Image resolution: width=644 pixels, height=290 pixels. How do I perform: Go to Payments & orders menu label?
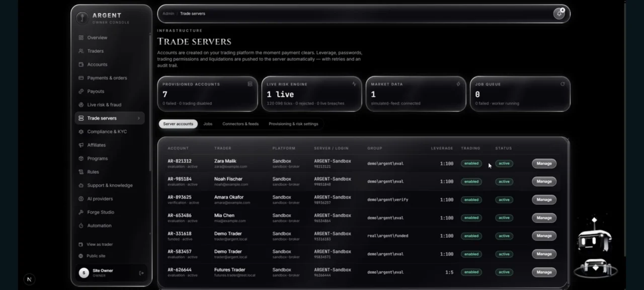pos(107,78)
